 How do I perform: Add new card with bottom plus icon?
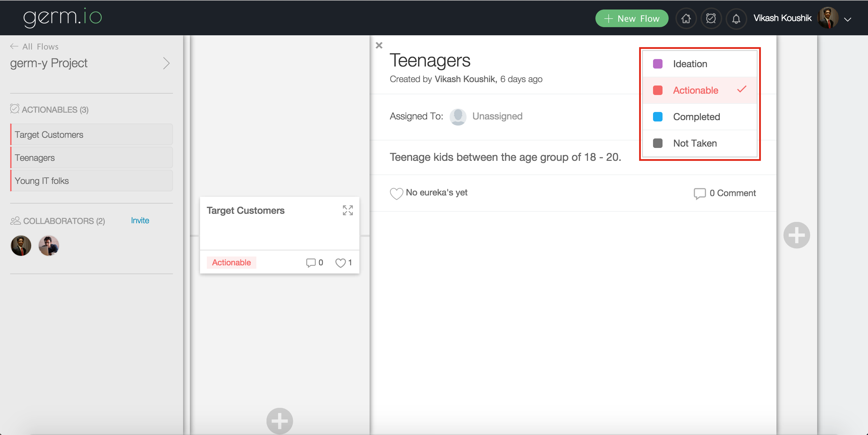coord(279,421)
